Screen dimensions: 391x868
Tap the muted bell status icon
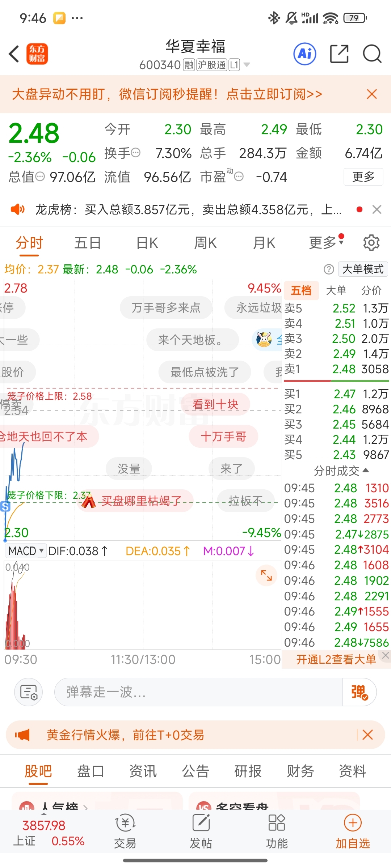pyautogui.click(x=291, y=18)
